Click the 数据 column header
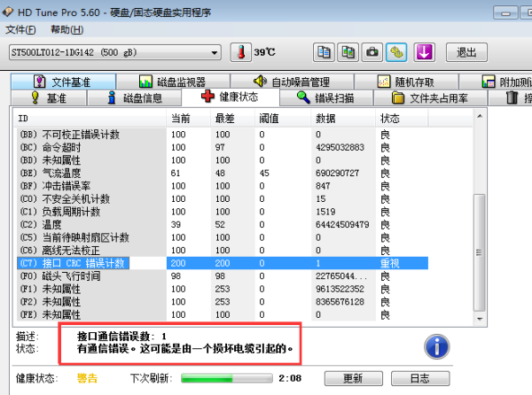Viewport: 532px width, 395px height. point(343,119)
